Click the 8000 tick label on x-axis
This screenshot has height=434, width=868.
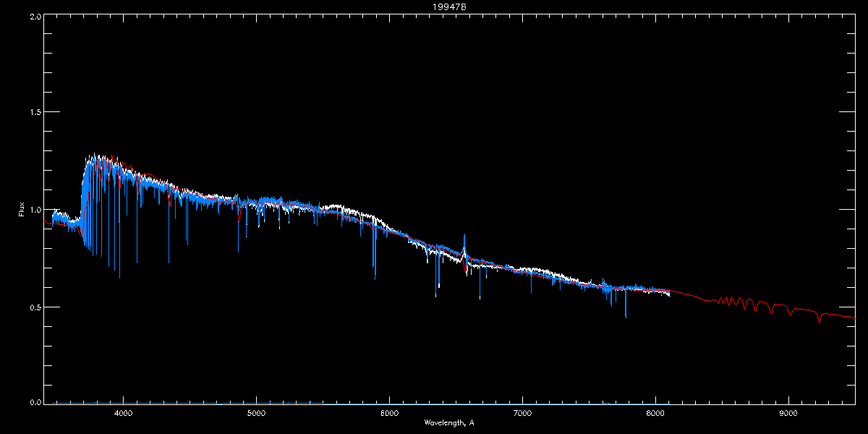point(655,414)
